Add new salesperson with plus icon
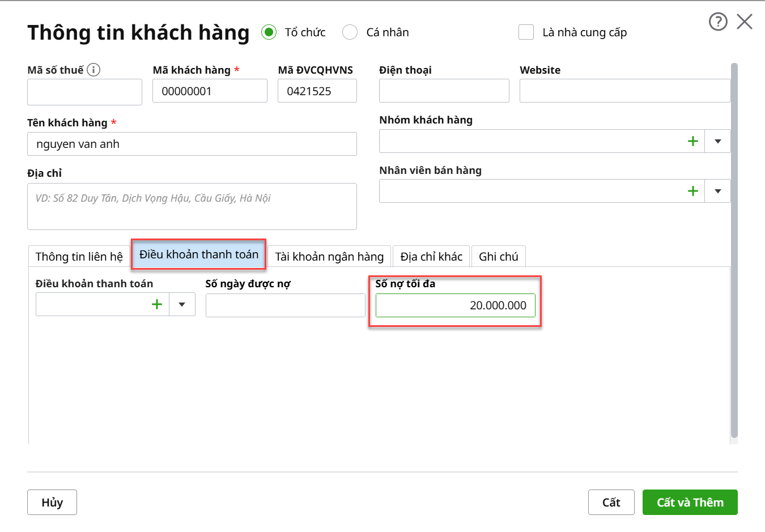 click(692, 191)
